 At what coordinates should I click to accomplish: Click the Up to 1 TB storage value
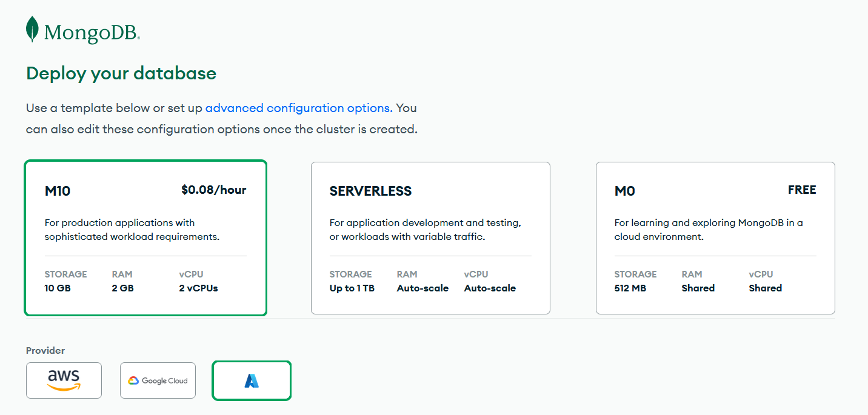pyautogui.click(x=352, y=288)
